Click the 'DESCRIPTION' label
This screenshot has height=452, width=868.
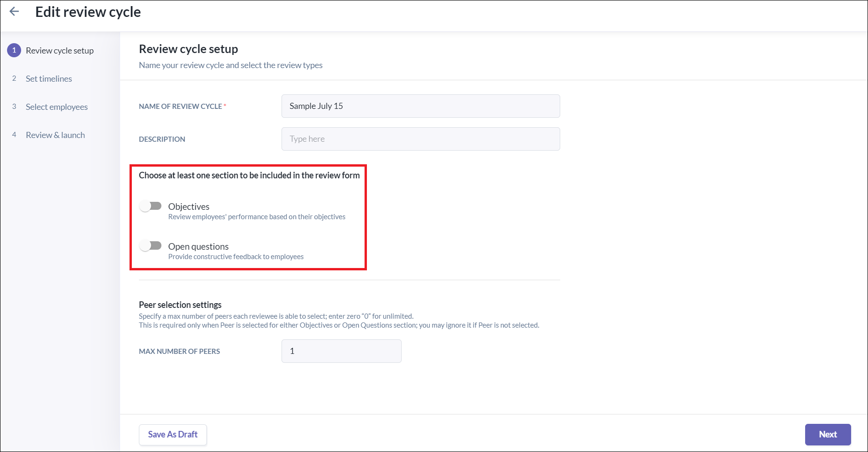click(x=162, y=139)
